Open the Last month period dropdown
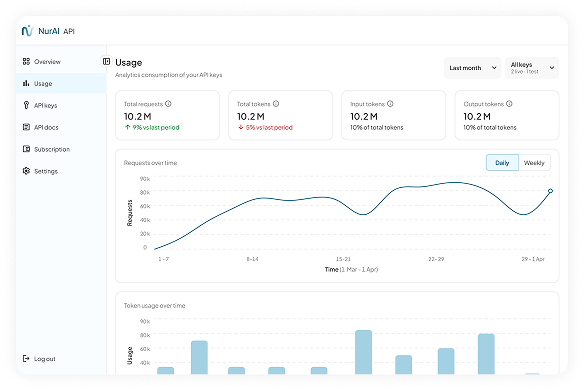 pyautogui.click(x=473, y=68)
